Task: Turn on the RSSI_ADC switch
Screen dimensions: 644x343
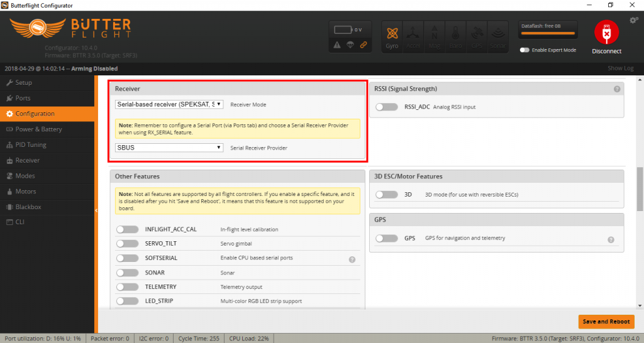Action: pyautogui.click(x=386, y=107)
